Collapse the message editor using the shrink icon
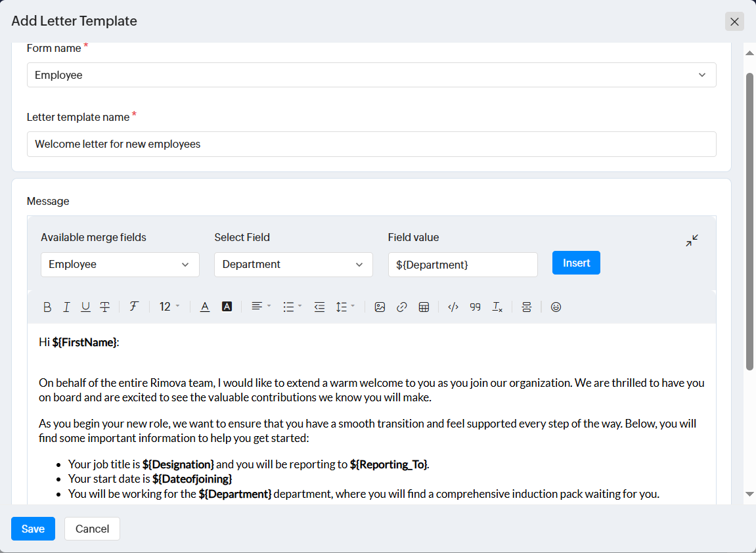This screenshot has width=756, height=553. (x=692, y=240)
